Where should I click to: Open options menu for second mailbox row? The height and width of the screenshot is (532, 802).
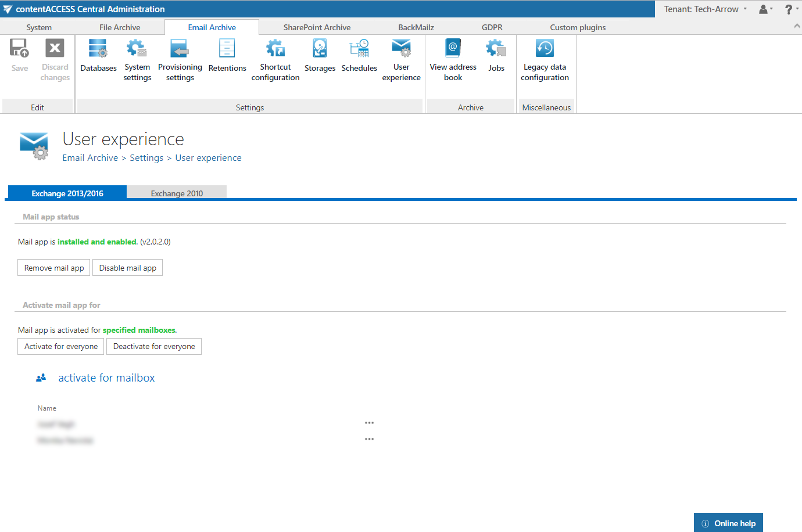[x=369, y=439]
